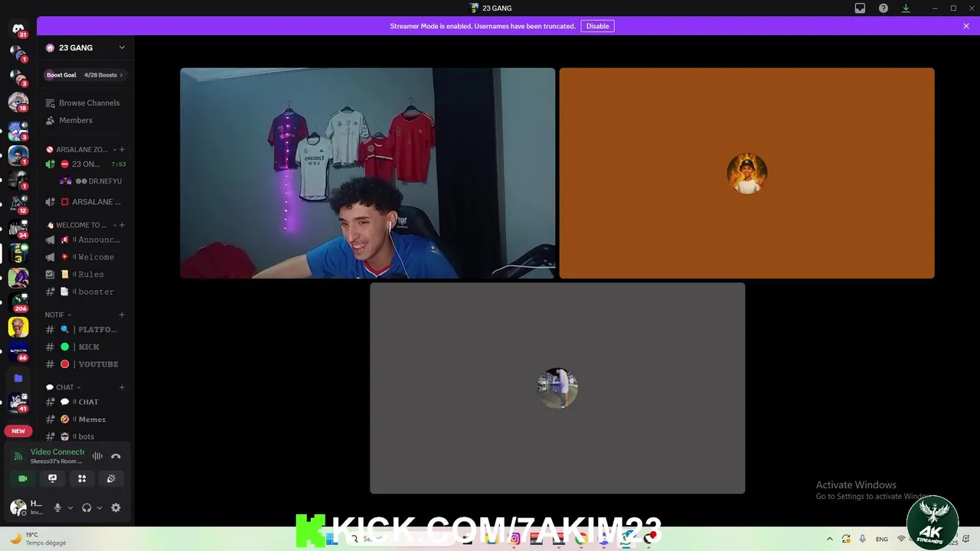Open the server icon with badge 66

pos(18,353)
